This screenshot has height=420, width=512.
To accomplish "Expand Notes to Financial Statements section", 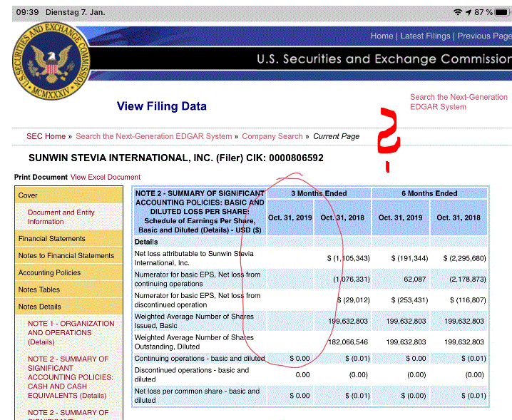I will click(x=69, y=255).
